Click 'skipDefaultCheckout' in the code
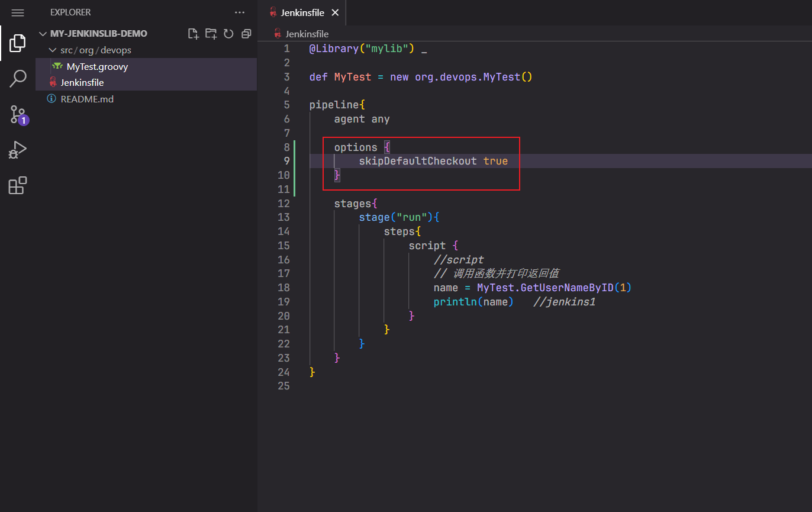 [418, 161]
